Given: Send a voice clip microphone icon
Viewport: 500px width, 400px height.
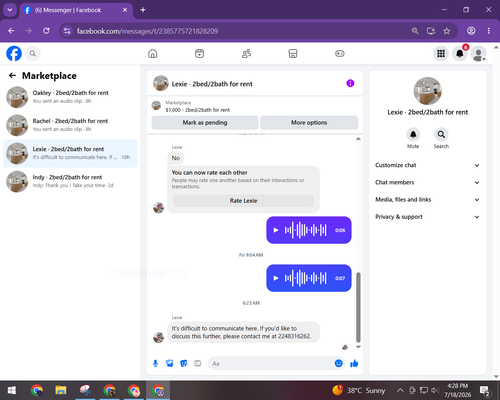Looking at the screenshot, I should [155, 363].
